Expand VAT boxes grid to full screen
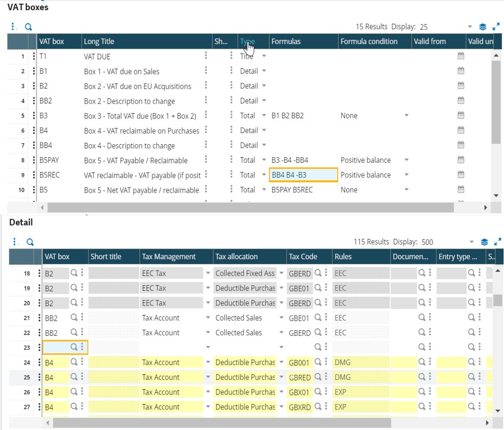The image size is (504, 430). [x=496, y=26]
